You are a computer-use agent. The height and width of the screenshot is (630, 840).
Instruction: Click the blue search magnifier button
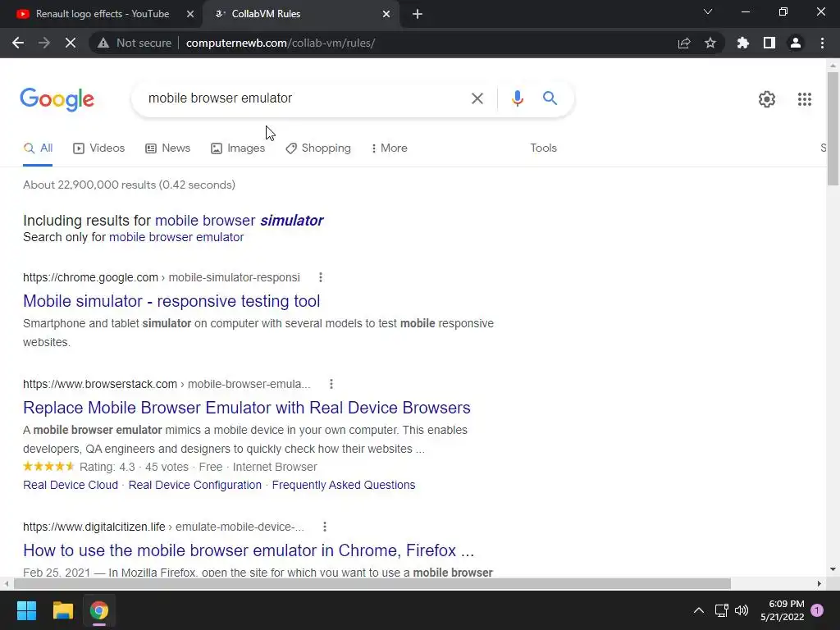click(x=550, y=98)
